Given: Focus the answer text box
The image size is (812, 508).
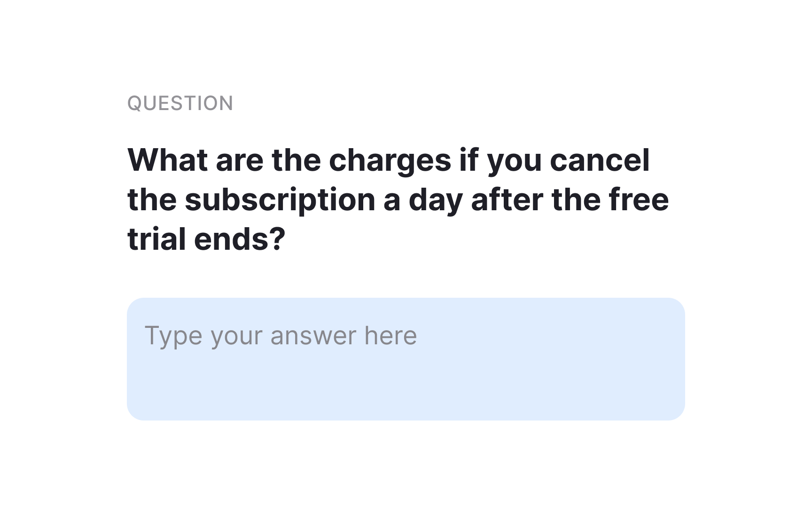Looking at the screenshot, I should (406, 359).
